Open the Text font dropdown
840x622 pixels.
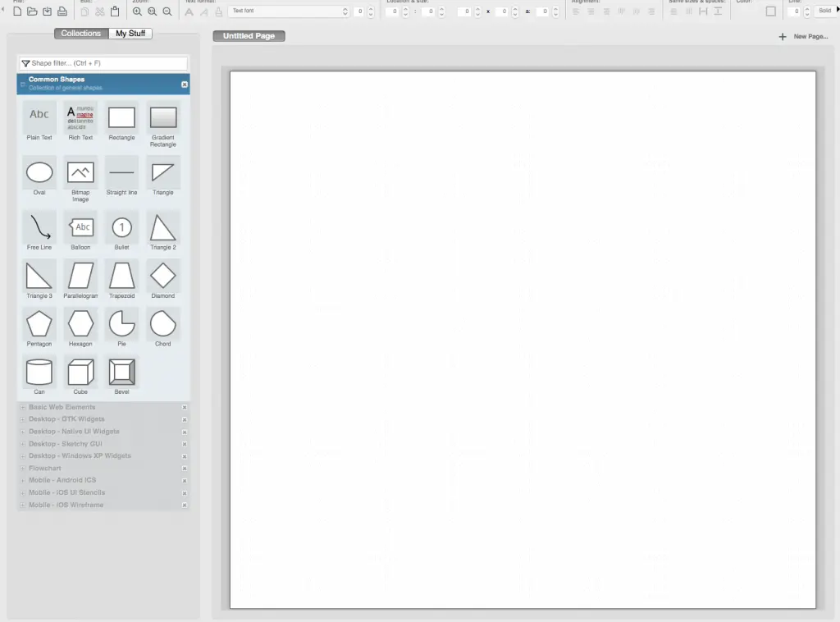(x=289, y=11)
